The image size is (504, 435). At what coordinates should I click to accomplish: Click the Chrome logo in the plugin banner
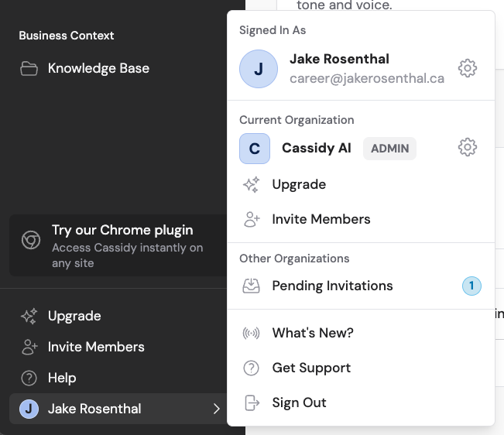tap(31, 240)
